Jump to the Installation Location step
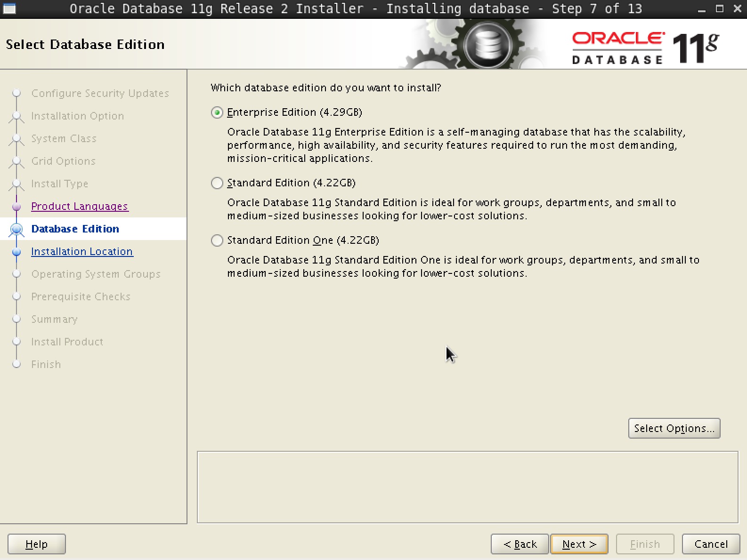747x560 pixels. pyautogui.click(x=82, y=251)
